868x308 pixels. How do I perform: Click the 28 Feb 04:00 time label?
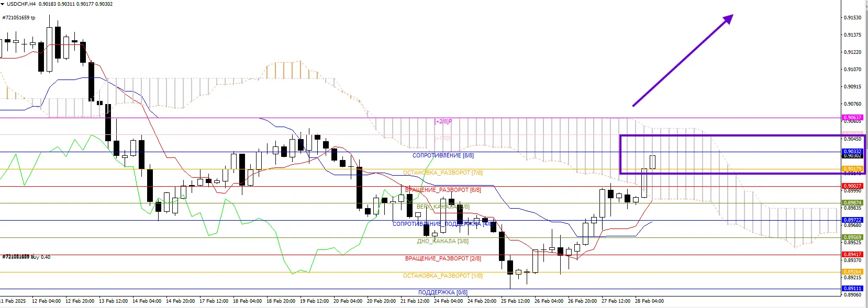pos(649,301)
